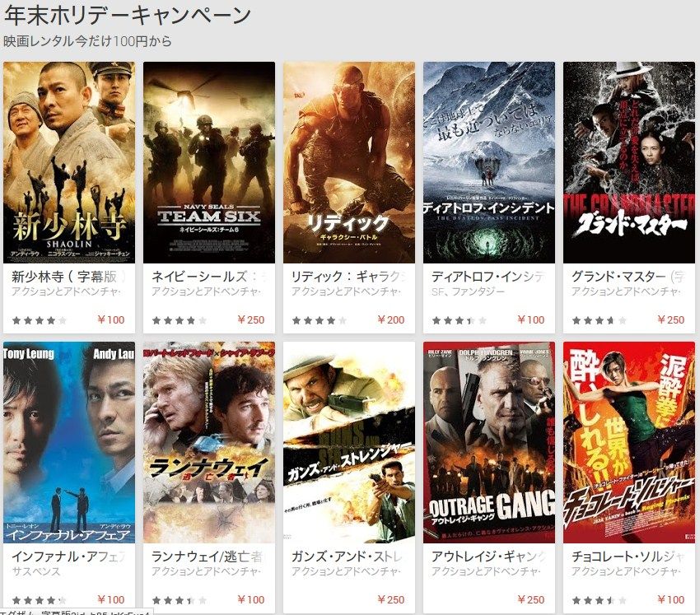The image size is (700, 615).
Task: Click the 新少林寺 (字幕版) title link
Action: (x=68, y=277)
